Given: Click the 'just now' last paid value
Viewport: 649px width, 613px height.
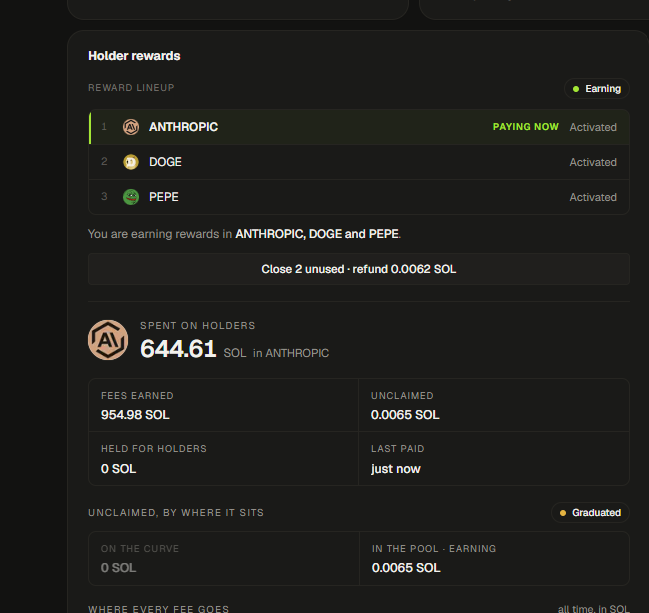Looking at the screenshot, I should click(x=395, y=469).
